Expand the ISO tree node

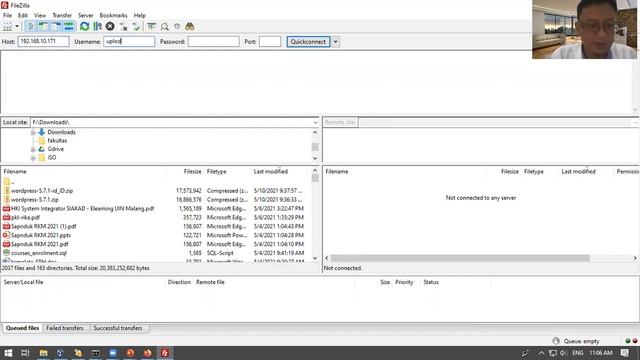click(33, 158)
